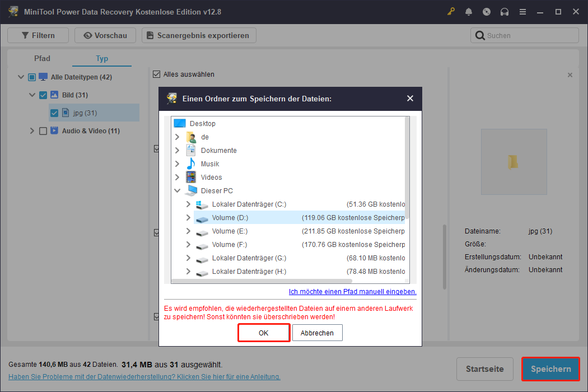Open the Filtern filter tool

pos(38,35)
